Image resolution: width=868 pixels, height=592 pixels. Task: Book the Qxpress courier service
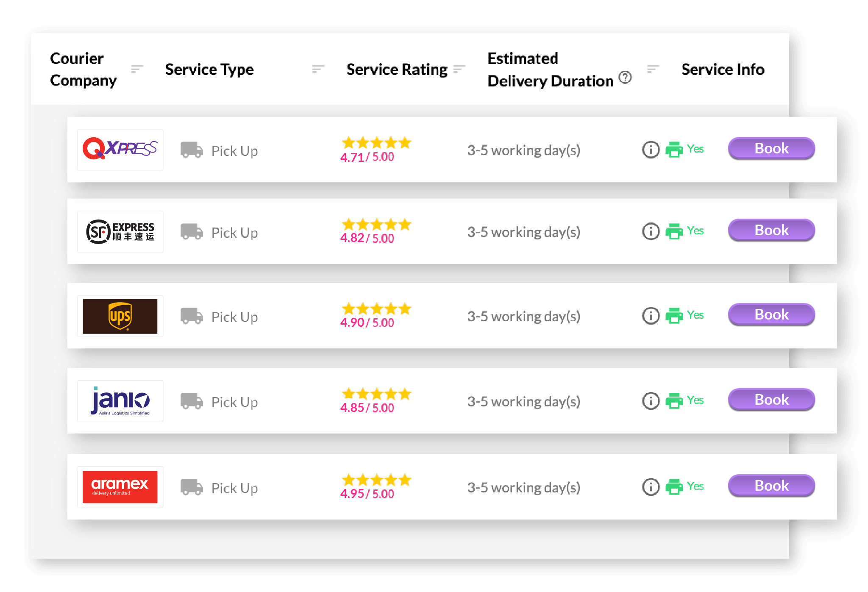[x=771, y=149]
